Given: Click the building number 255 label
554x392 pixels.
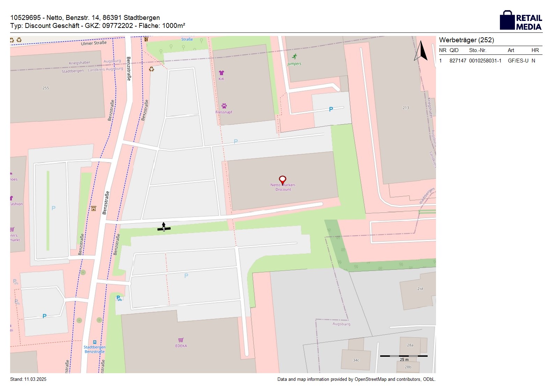Looking at the screenshot, I should click(46, 88).
